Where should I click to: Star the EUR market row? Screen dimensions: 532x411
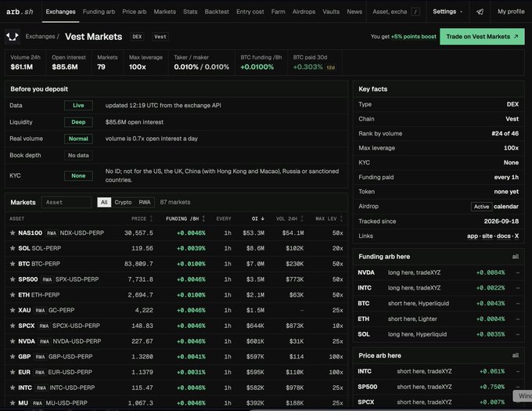tap(13, 372)
